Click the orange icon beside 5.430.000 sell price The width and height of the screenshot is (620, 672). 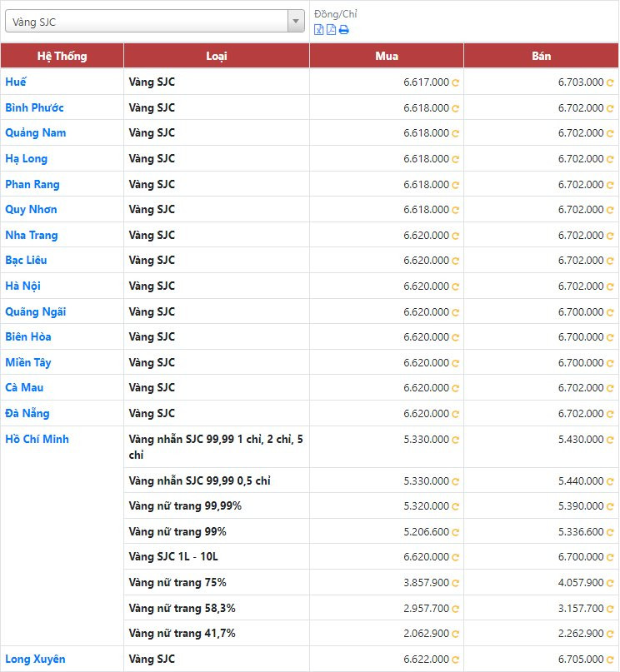pyautogui.click(x=609, y=440)
